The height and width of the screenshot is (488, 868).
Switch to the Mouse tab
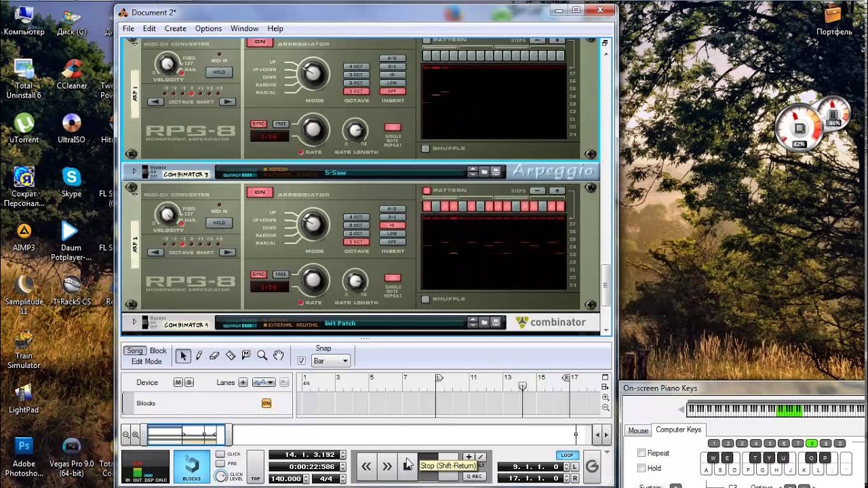coord(638,430)
